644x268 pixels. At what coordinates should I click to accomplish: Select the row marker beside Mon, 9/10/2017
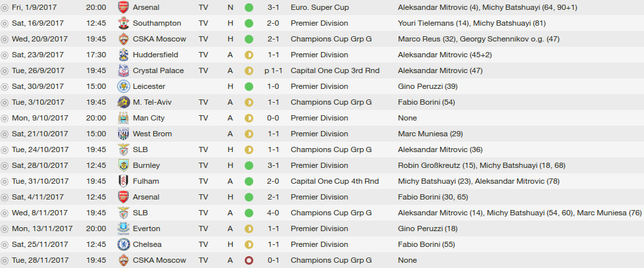(5, 119)
